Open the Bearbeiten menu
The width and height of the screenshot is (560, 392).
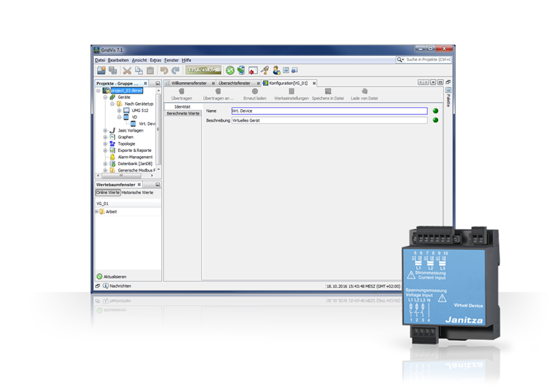tap(118, 60)
